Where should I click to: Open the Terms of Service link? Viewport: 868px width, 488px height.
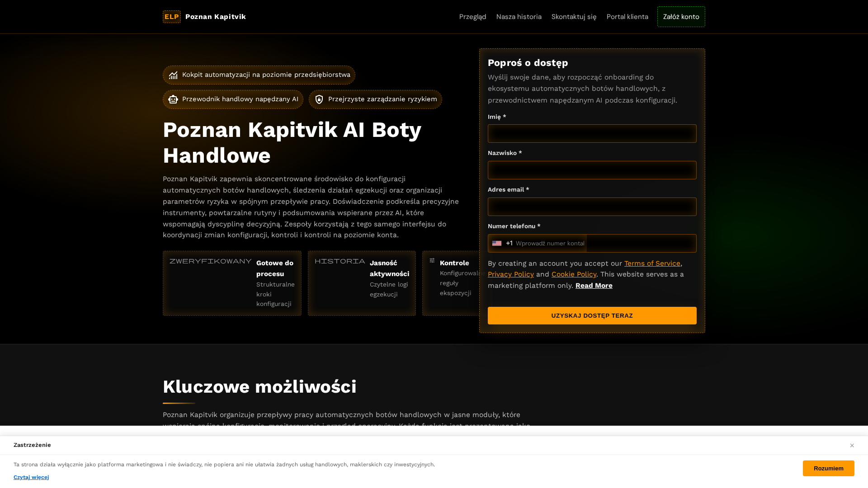652,263
